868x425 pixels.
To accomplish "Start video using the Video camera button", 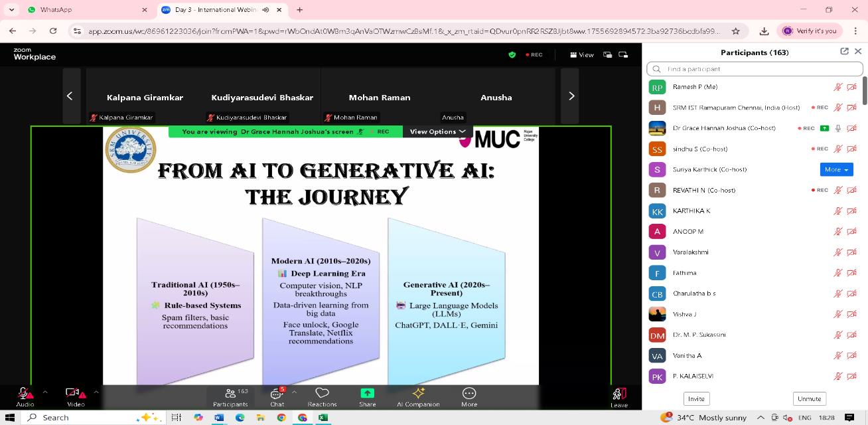I will (76, 397).
